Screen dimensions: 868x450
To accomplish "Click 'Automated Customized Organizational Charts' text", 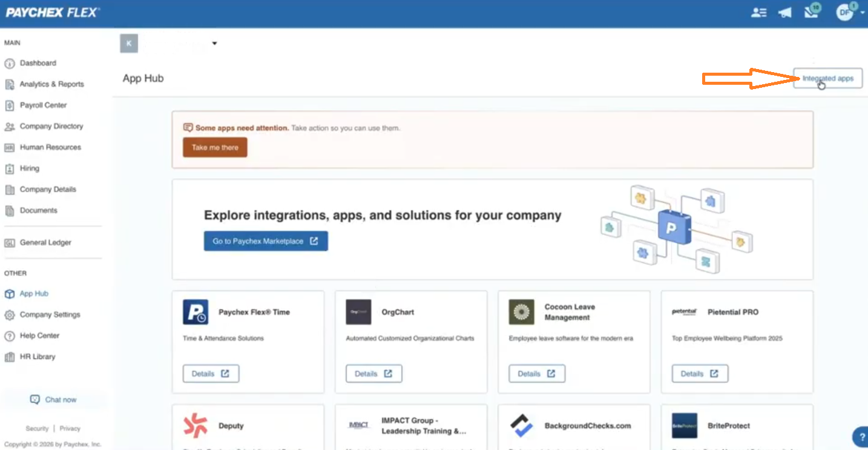I will tap(410, 339).
